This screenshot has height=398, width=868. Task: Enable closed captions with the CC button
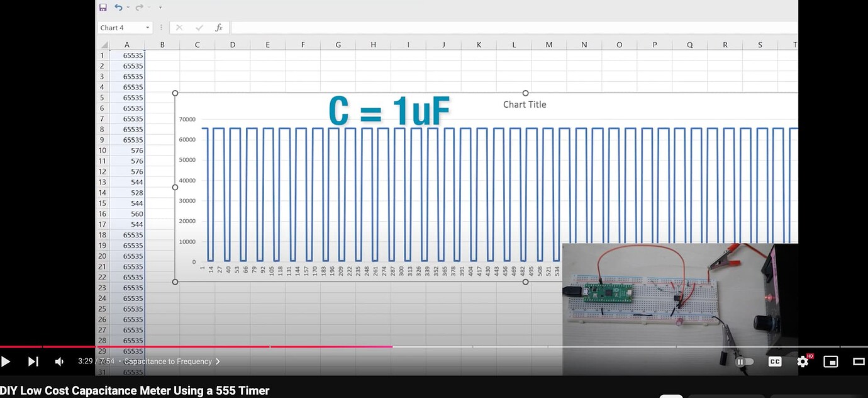click(774, 361)
